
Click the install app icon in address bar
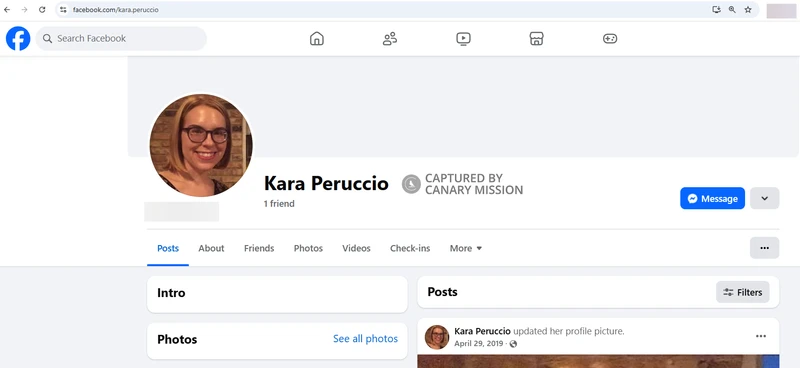(x=716, y=10)
